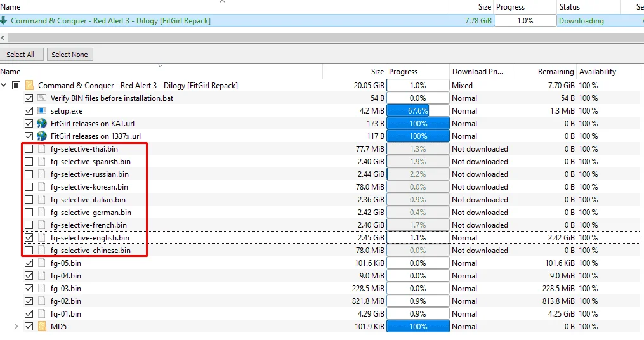Click the setup.exe application icon

click(41, 111)
